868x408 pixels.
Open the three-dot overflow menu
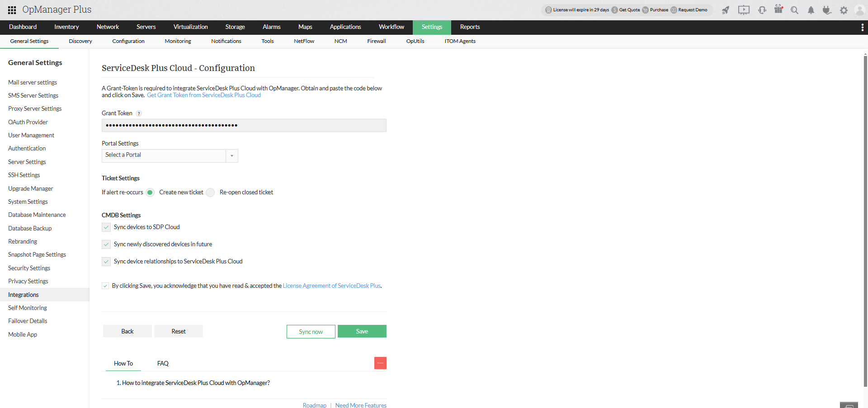[862, 28]
